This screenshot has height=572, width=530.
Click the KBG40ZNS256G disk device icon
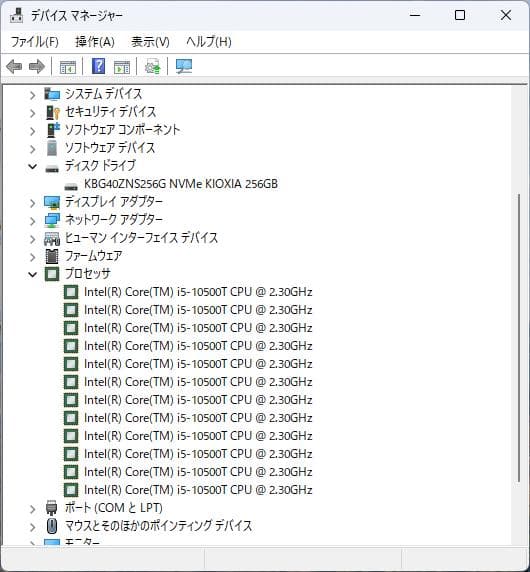71,186
